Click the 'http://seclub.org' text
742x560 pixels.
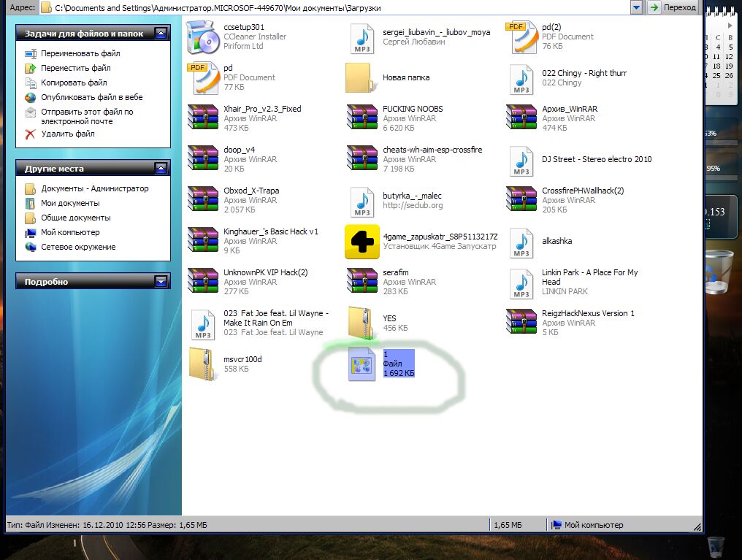pyautogui.click(x=413, y=205)
